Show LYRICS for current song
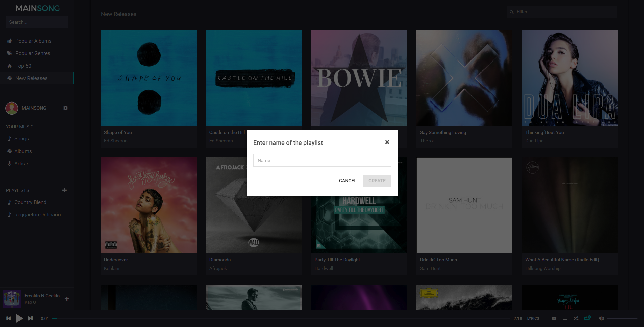 click(533, 318)
